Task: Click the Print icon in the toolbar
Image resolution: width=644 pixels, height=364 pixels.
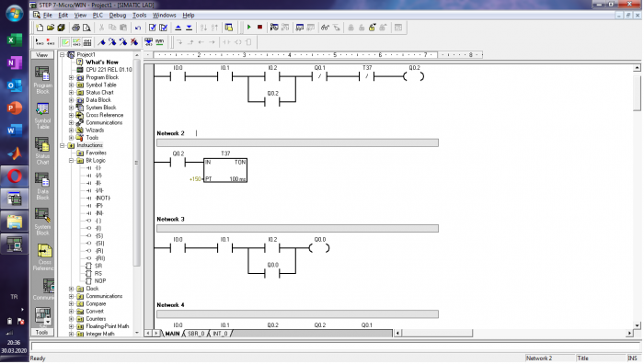Action: pos(75,28)
